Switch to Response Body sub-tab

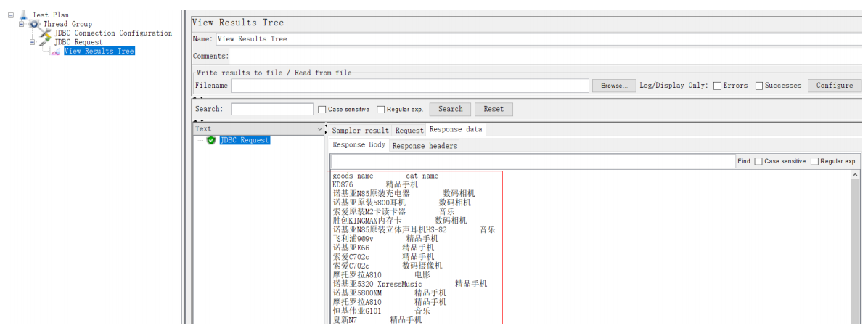(x=359, y=145)
